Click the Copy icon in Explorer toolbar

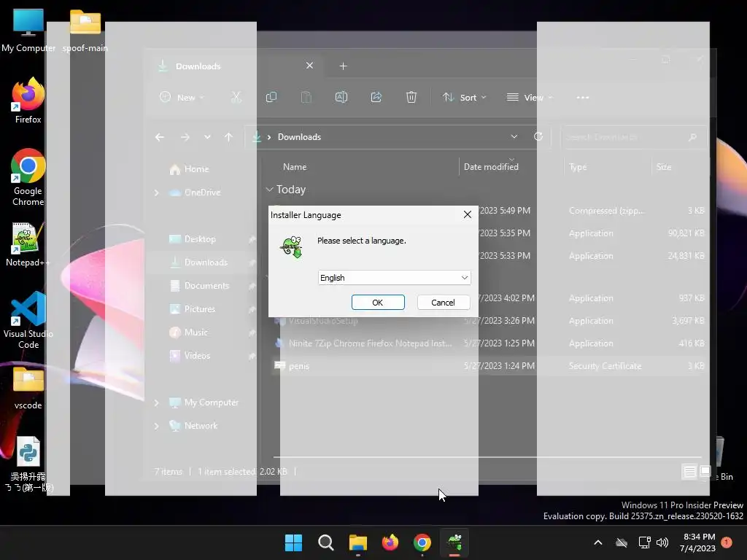coord(271,98)
